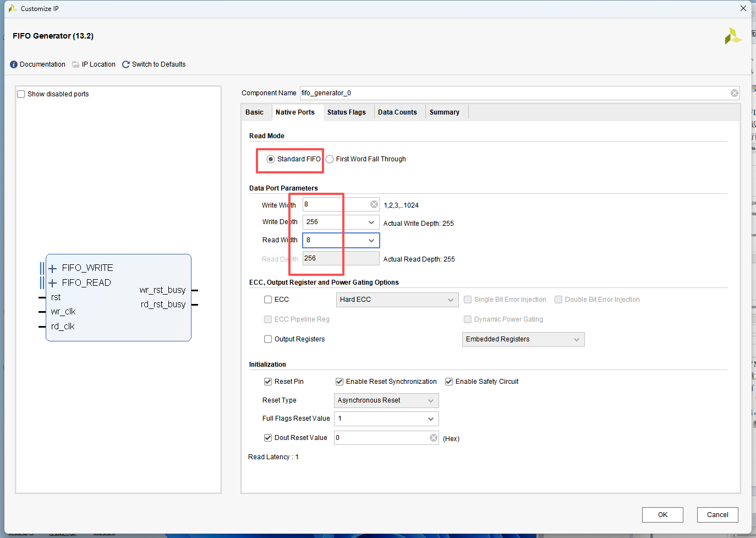This screenshot has width=756, height=538.
Task: Clear the Component Name field with its X icon
Action: click(735, 93)
